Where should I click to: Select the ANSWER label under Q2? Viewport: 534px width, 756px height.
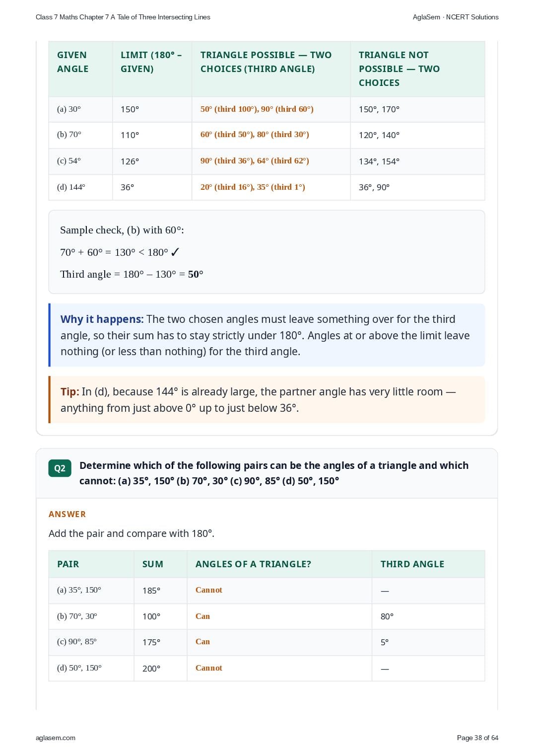(x=67, y=514)
